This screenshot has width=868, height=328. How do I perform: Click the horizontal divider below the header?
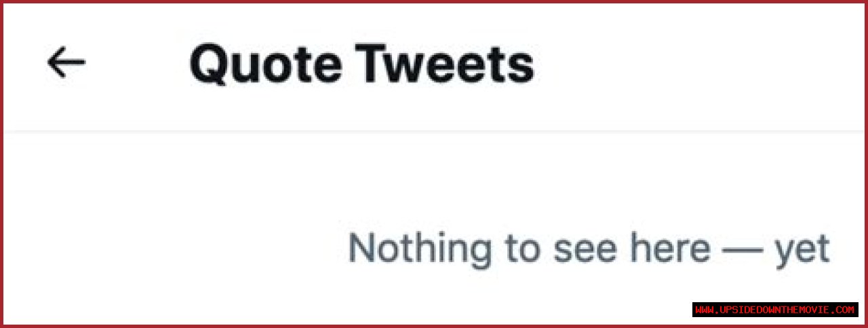[x=434, y=130]
